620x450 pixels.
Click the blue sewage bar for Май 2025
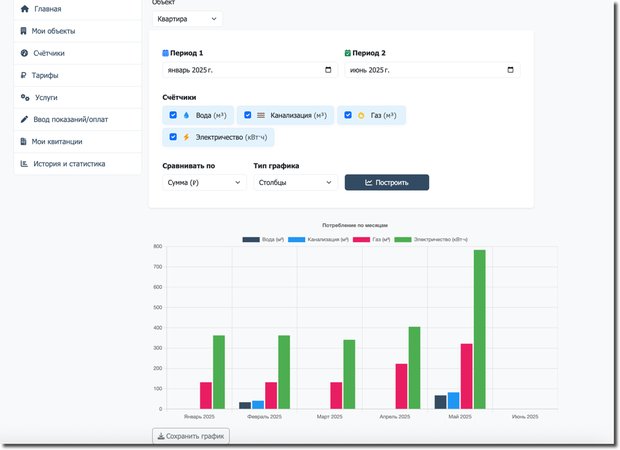(454, 401)
